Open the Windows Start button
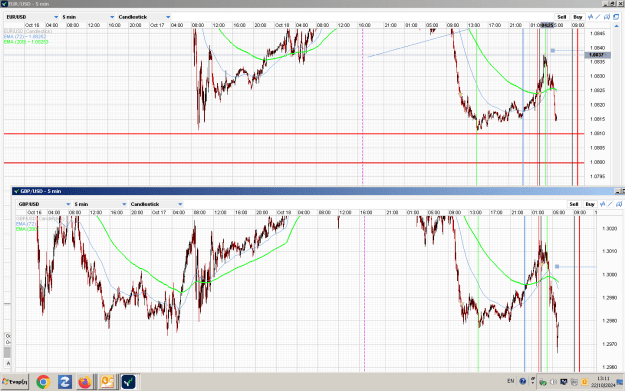This screenshot has height=391, width=625. [15, 382]
